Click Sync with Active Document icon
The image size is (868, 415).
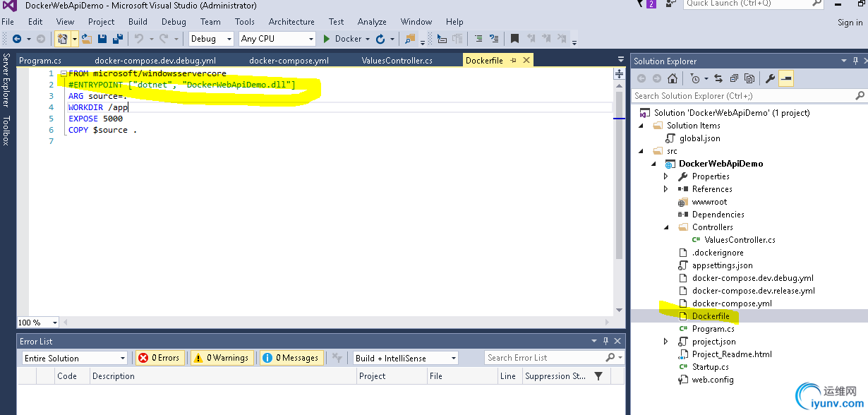(718, 78)
